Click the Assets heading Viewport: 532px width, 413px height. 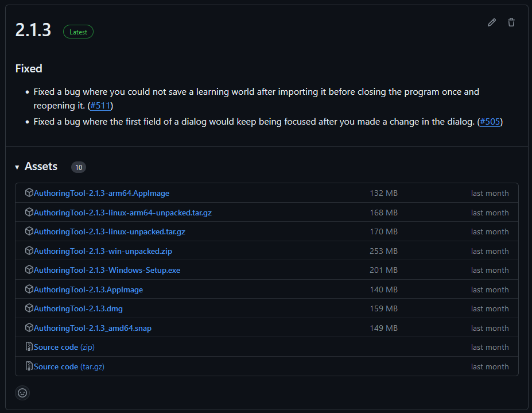[41, 167]
